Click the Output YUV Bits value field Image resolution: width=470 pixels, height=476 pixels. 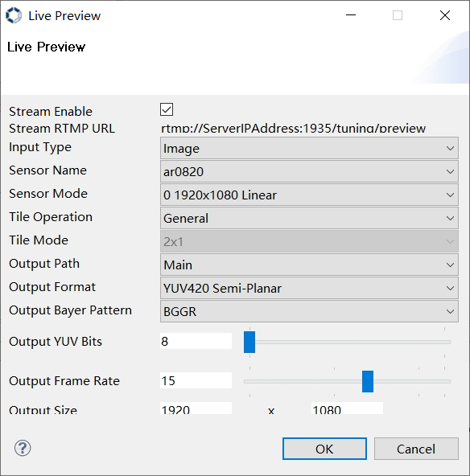pos(196,341)
